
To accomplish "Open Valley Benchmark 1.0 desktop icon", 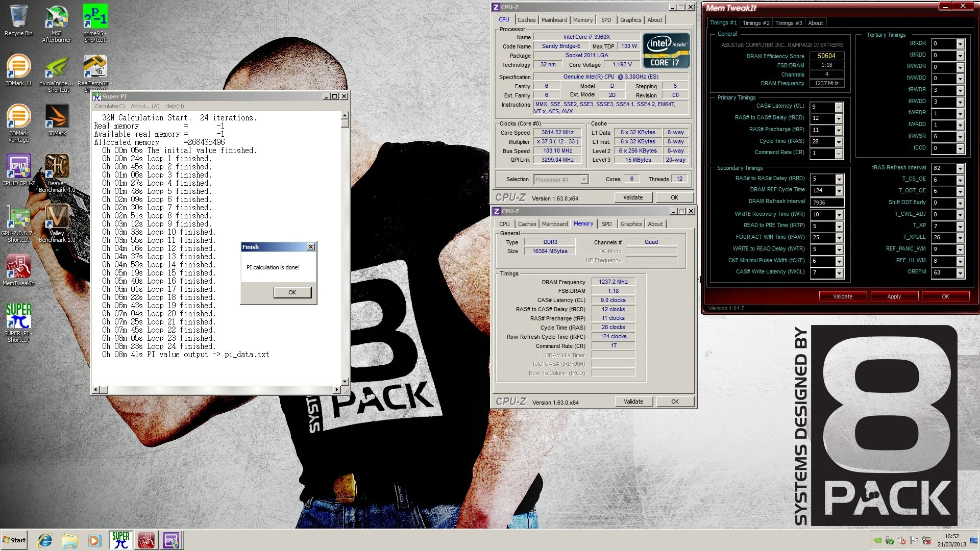I will pos(57,223).
